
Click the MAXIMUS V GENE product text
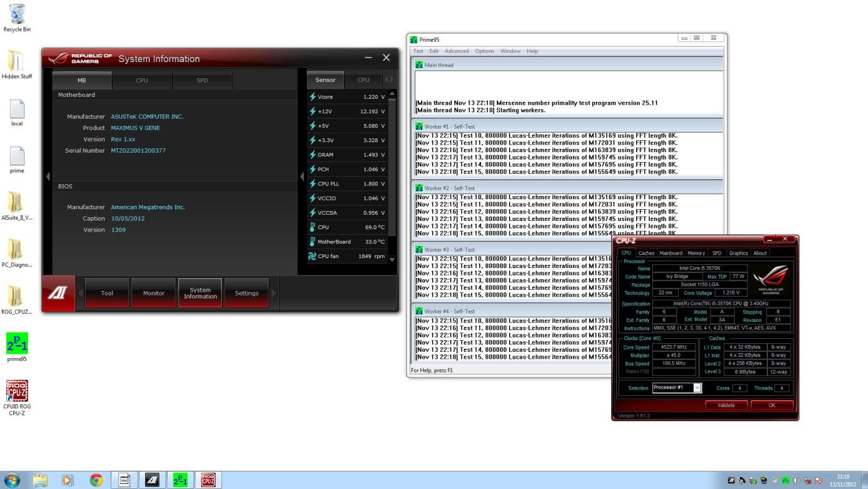136,128
